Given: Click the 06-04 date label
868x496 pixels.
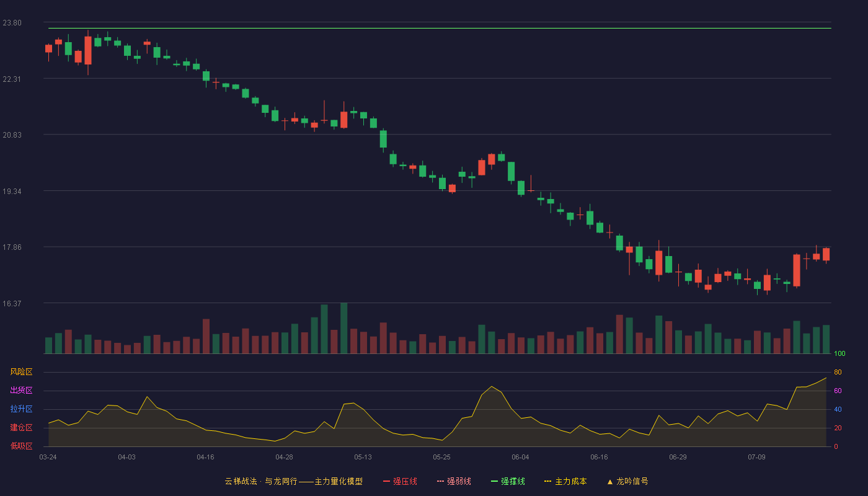Looking at the screenshot, I should [x=520, y=457].
